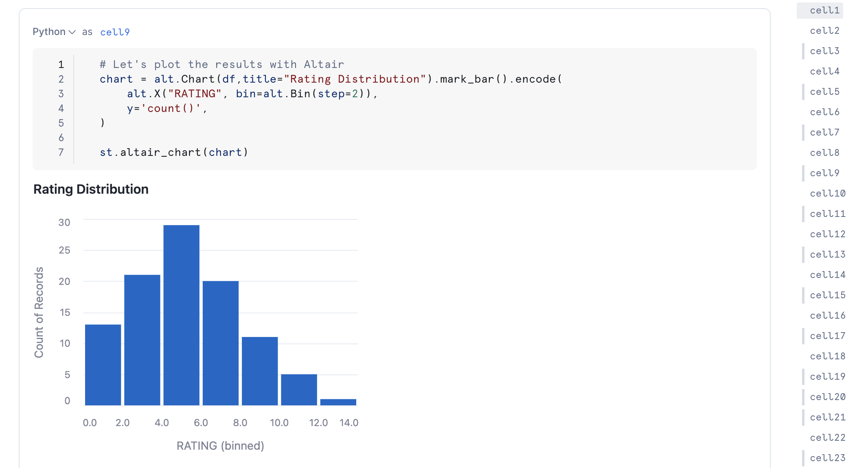
Task: Click the cell9 name link
Action: 115,32
